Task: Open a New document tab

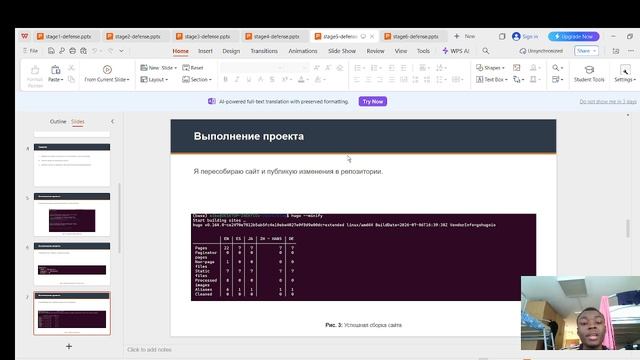Action: pos(464,36)
